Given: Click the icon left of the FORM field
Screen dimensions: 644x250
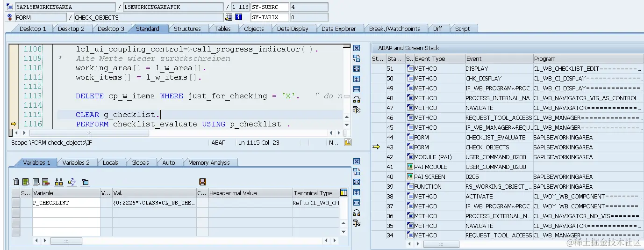Looking at the screenshot, I should tap(10, 17).
